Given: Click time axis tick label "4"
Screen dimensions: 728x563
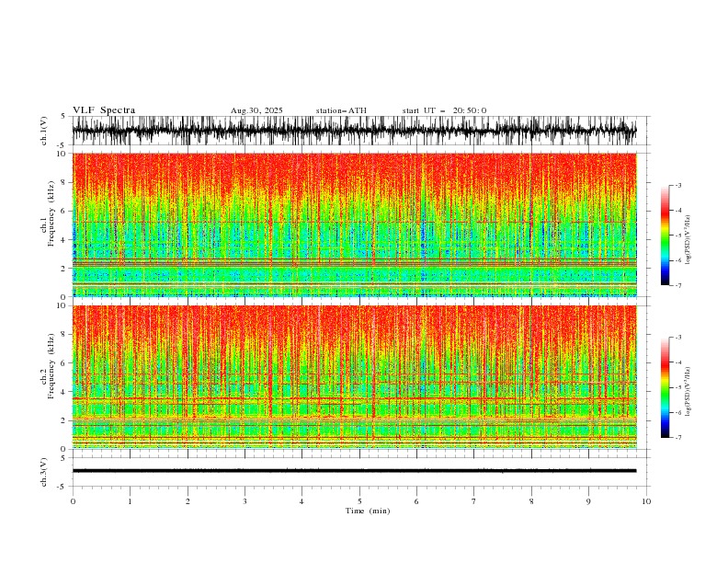Looking at the screenshot, I should 301,501.
